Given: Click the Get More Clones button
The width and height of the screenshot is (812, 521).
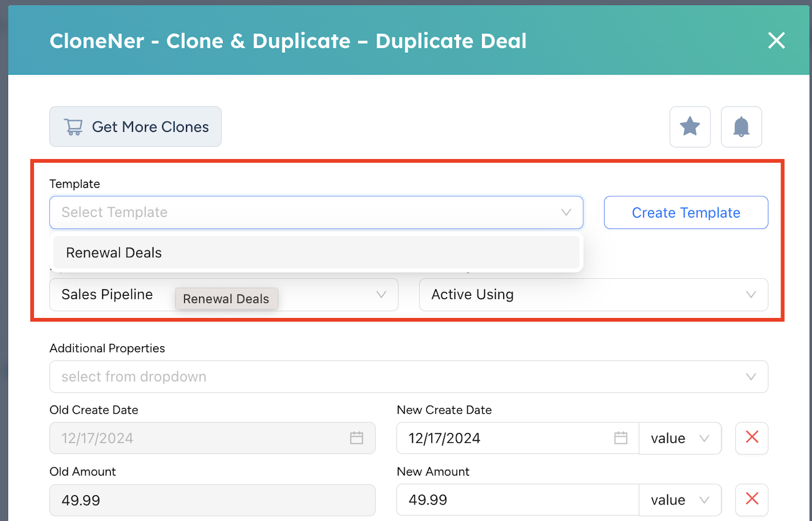Looking at the screenshot, I should tap(135, 126).
